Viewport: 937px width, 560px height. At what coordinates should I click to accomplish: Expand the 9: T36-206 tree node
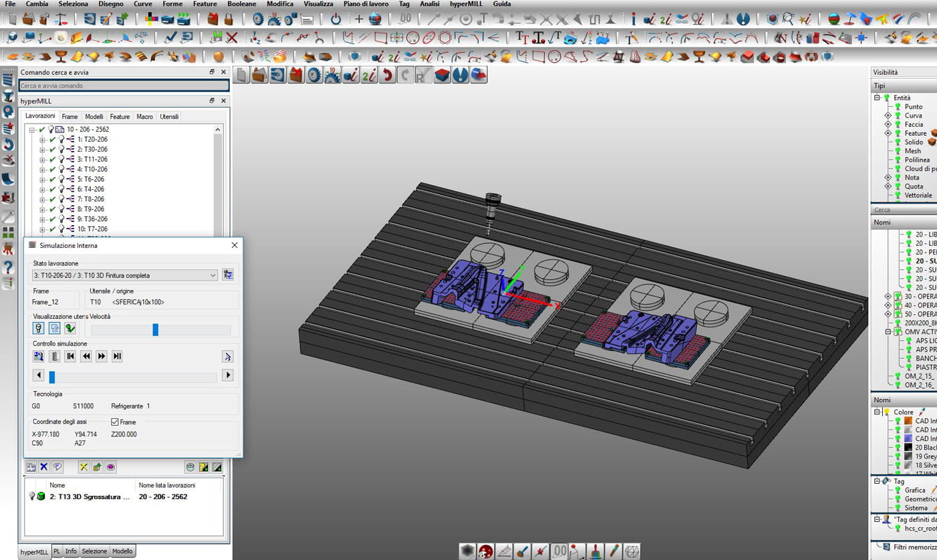pos(42,219)
